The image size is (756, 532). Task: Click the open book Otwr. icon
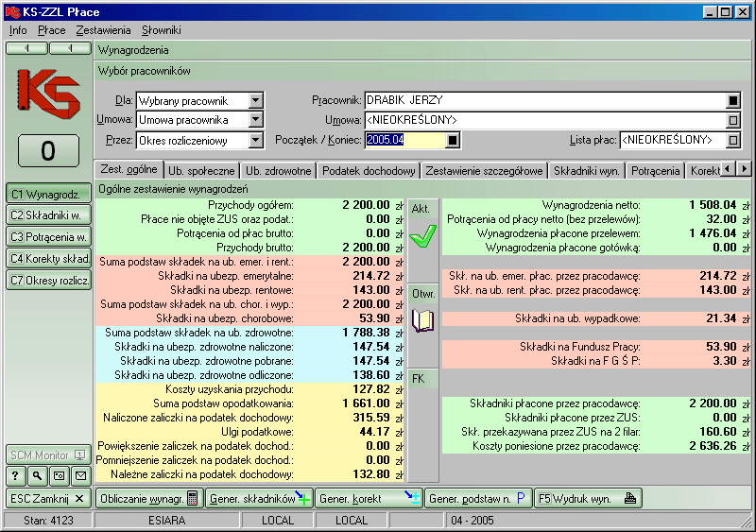422,321
